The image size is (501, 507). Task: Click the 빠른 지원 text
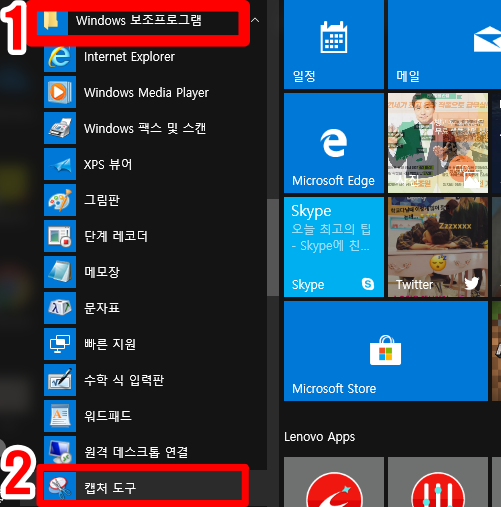pos(110,344)
